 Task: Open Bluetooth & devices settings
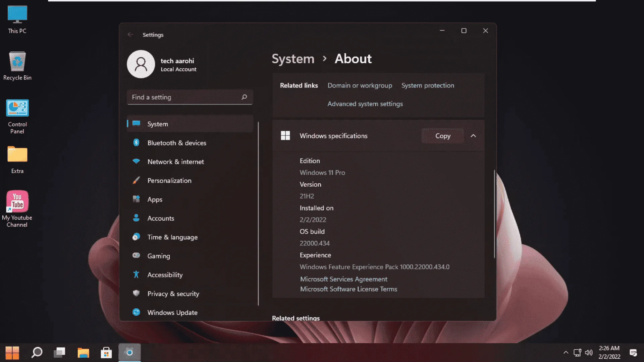pos(190,143)
